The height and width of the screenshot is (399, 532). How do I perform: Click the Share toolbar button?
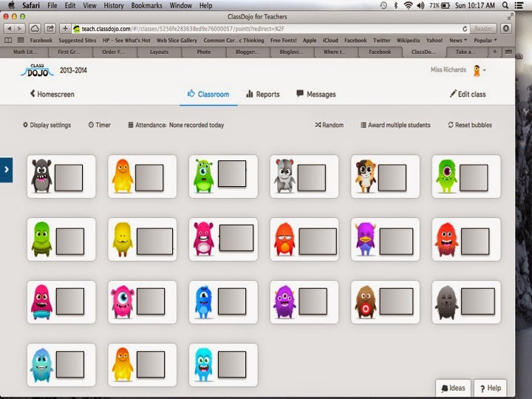point(50,29)
